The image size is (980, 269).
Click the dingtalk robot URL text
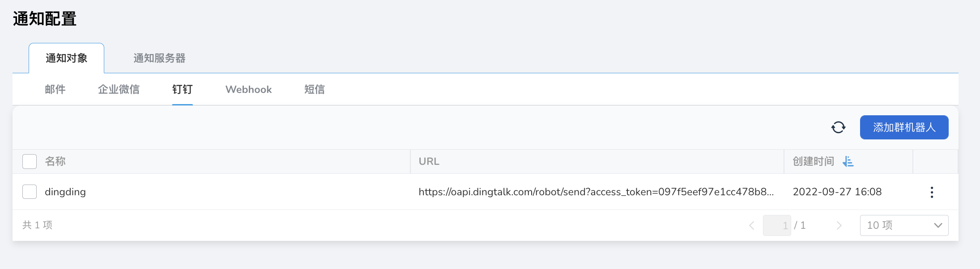click(596, 192)
